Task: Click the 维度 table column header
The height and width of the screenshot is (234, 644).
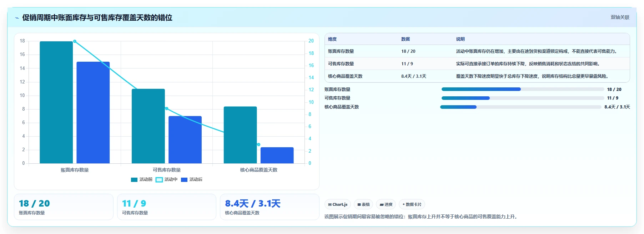Action: point(332,39)
